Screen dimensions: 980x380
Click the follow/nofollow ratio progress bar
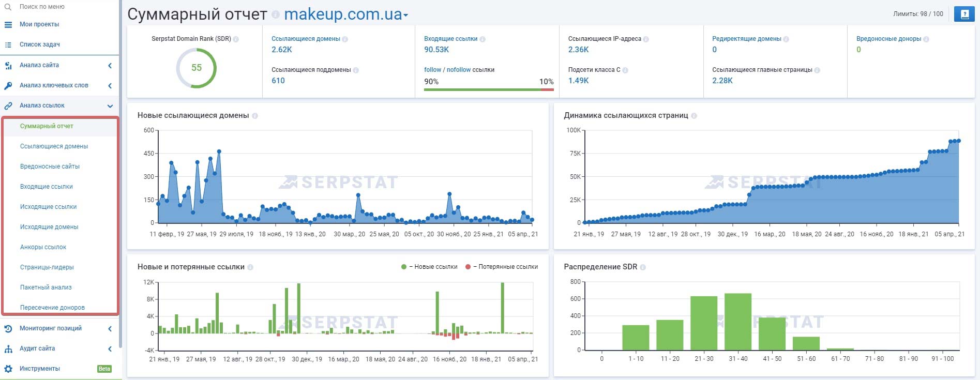[488, 89]
